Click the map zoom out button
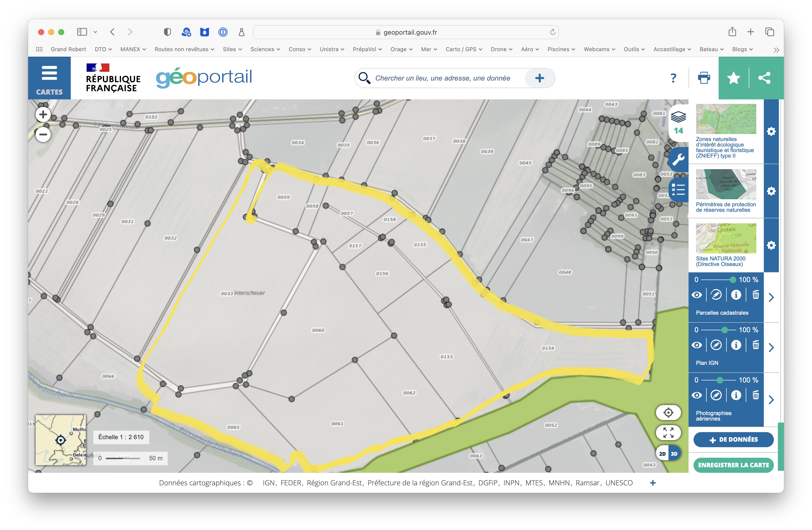 [x=43, y=135]
